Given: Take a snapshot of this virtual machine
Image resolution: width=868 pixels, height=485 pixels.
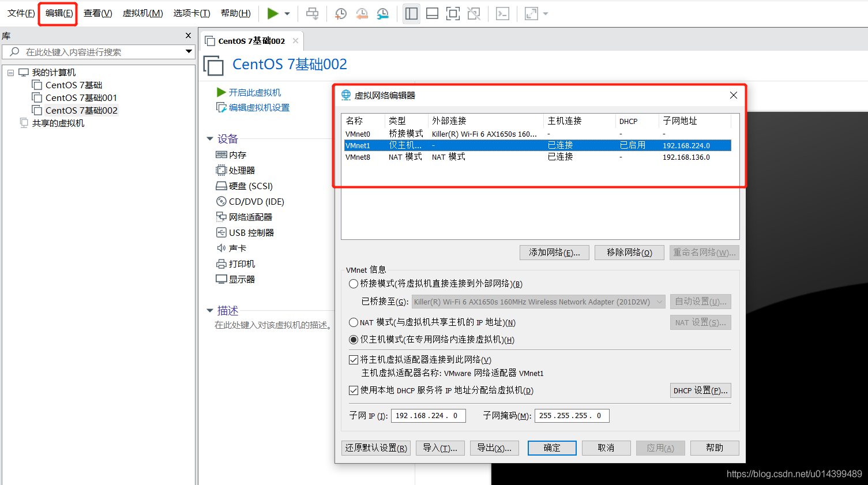Looking at the screenshot, I should point(340,13).
